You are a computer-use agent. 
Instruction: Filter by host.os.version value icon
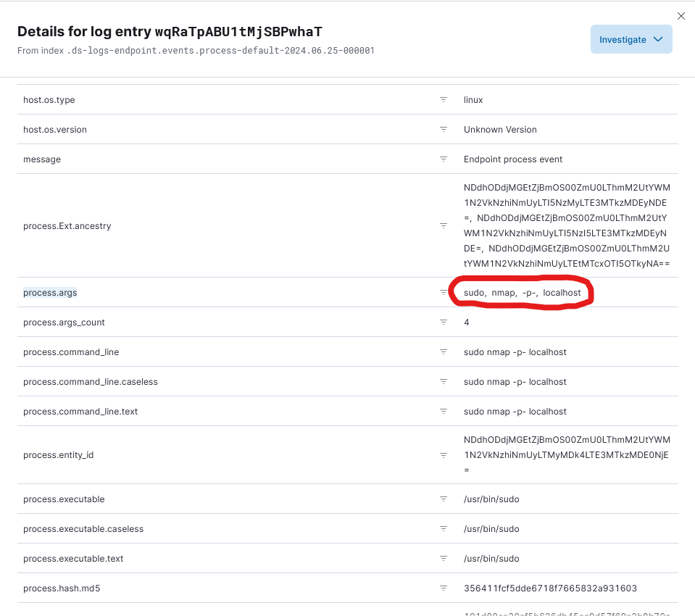point(444,130)
